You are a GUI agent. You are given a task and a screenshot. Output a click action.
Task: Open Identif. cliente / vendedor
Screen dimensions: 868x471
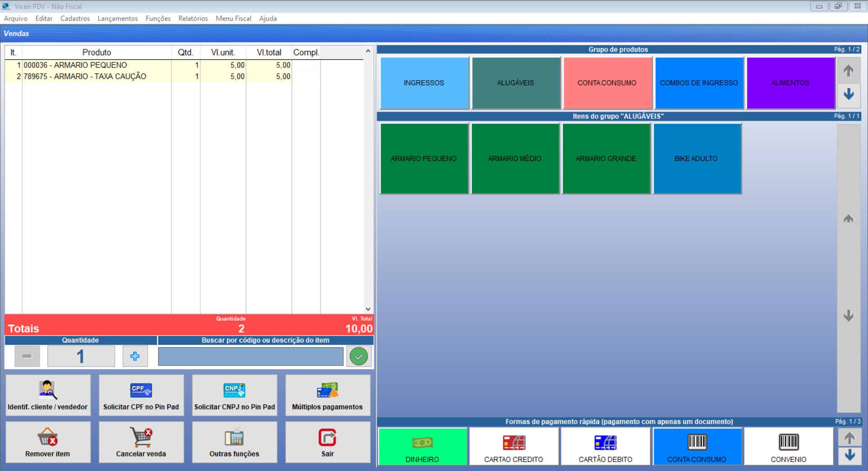pyautogui.click(x=48, y=395)
